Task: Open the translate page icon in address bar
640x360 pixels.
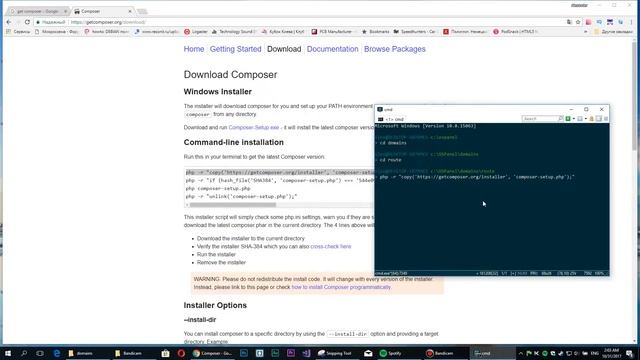Action: (569, 22)
